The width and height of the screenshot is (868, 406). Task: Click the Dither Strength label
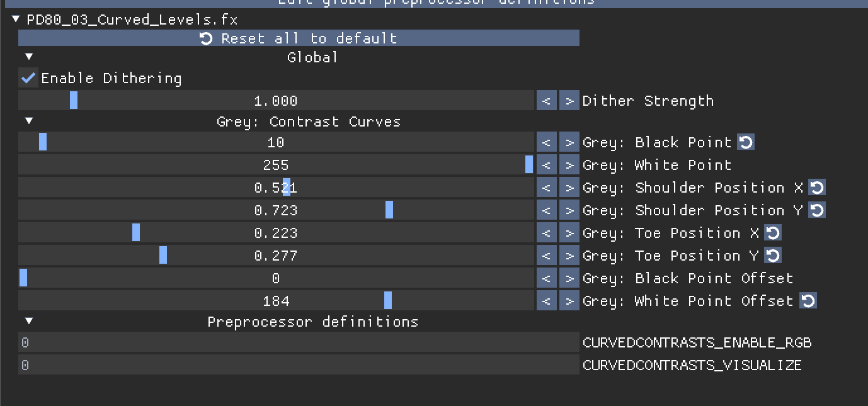(x=648, y=101)
